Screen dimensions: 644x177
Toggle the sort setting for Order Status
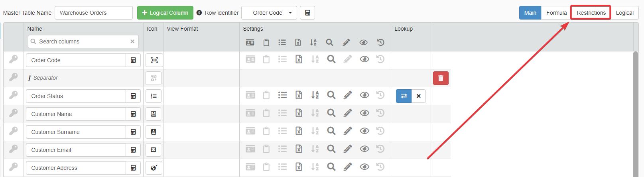[315, 95]
